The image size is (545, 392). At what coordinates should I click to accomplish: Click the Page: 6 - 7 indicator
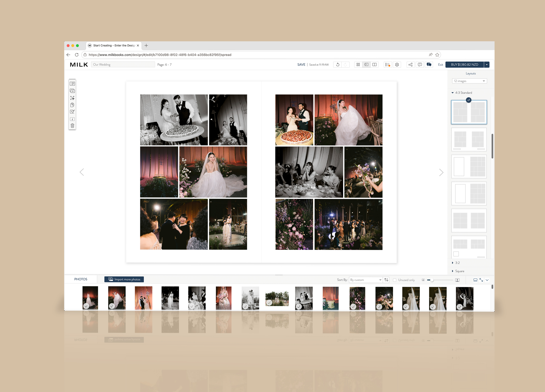164,65
